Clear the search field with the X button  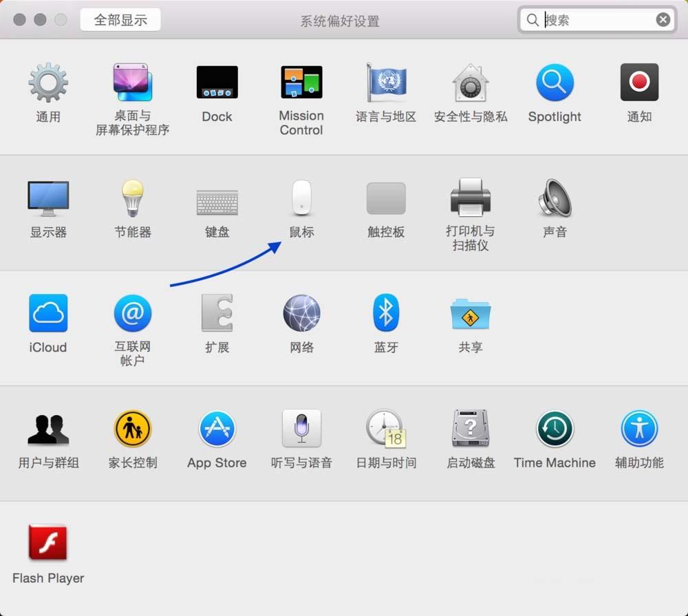[x=663, y=19]
